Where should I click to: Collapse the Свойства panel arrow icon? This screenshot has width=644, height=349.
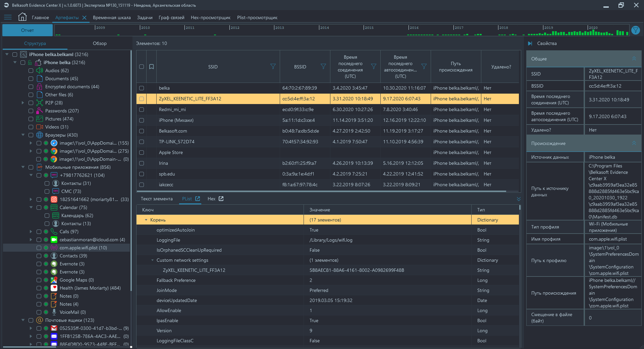click(x=530, y=43)
